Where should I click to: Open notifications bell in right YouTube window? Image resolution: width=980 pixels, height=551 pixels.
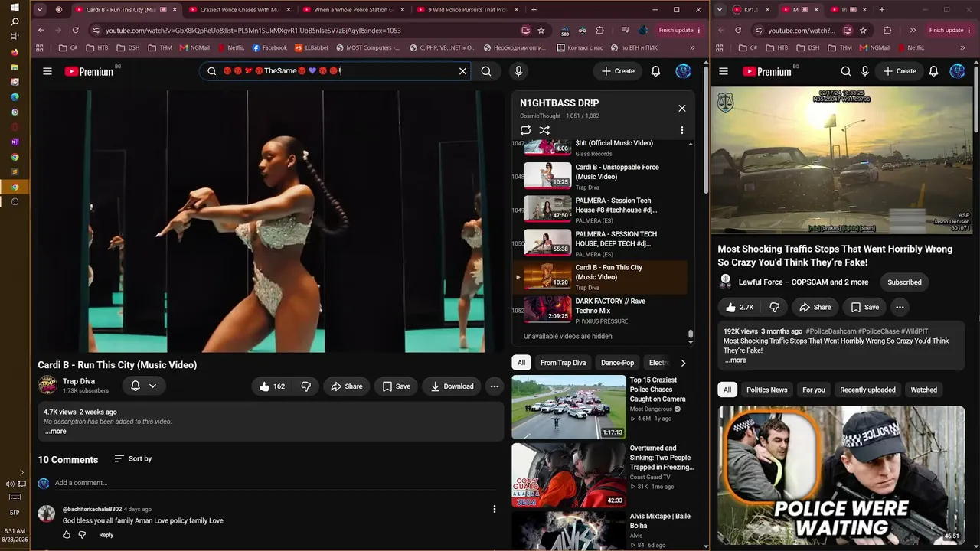click(933, 71)
